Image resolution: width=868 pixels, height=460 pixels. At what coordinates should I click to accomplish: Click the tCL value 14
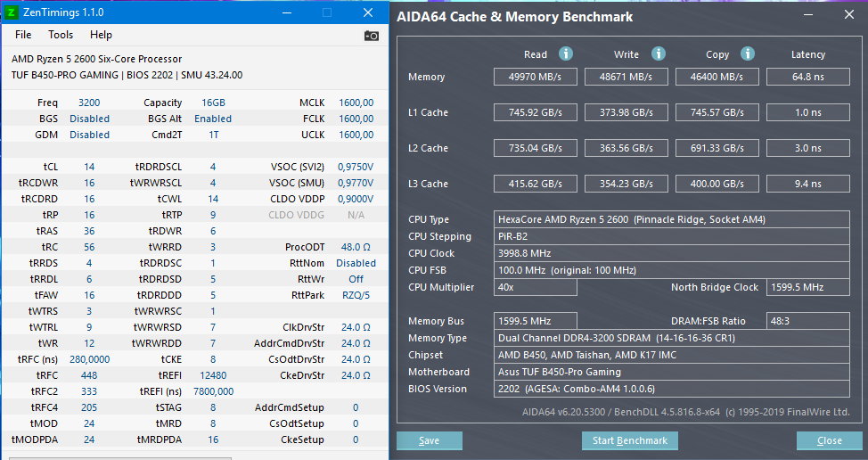(89, 167)
